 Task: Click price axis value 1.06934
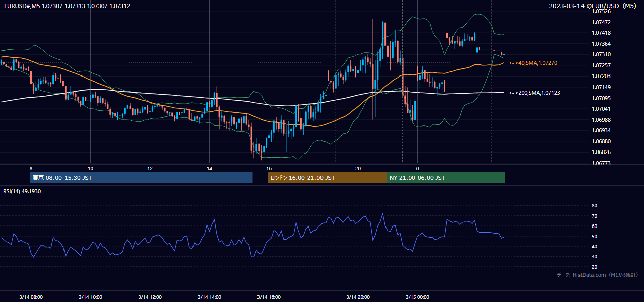(x=601, y=130)
